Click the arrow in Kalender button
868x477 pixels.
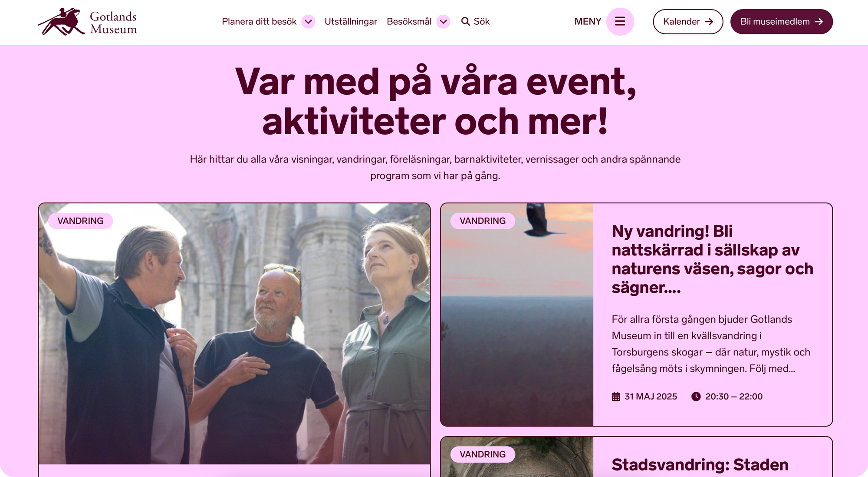(709, 22)
